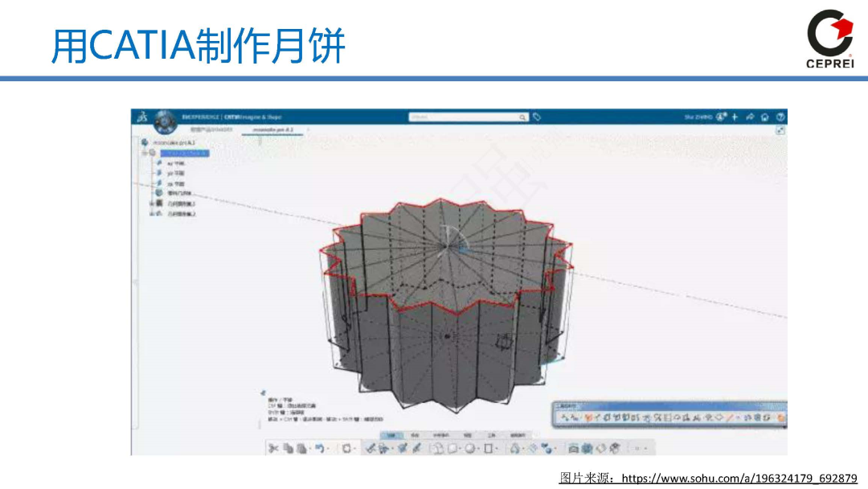This screenshot has width=868, height=489.
Task: Click the search magnifier icon
Action: point(522,117)
